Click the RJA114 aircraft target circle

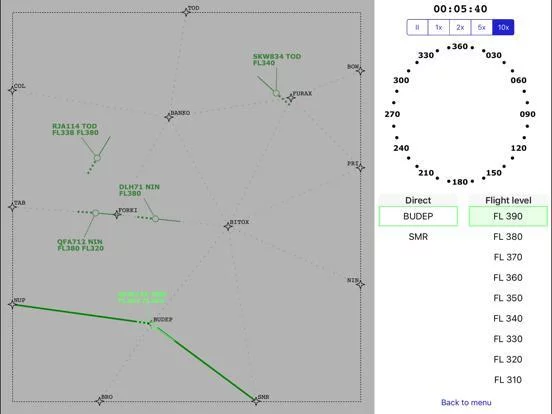coord(97,158)
